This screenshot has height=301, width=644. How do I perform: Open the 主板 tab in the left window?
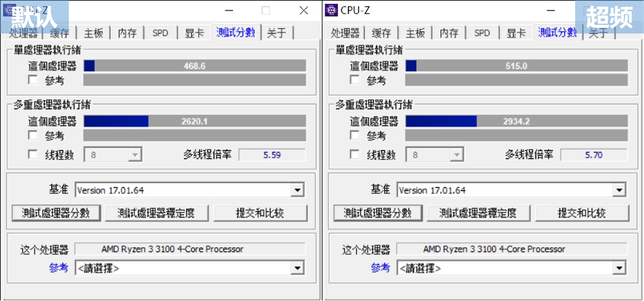(x=93, y=33)
